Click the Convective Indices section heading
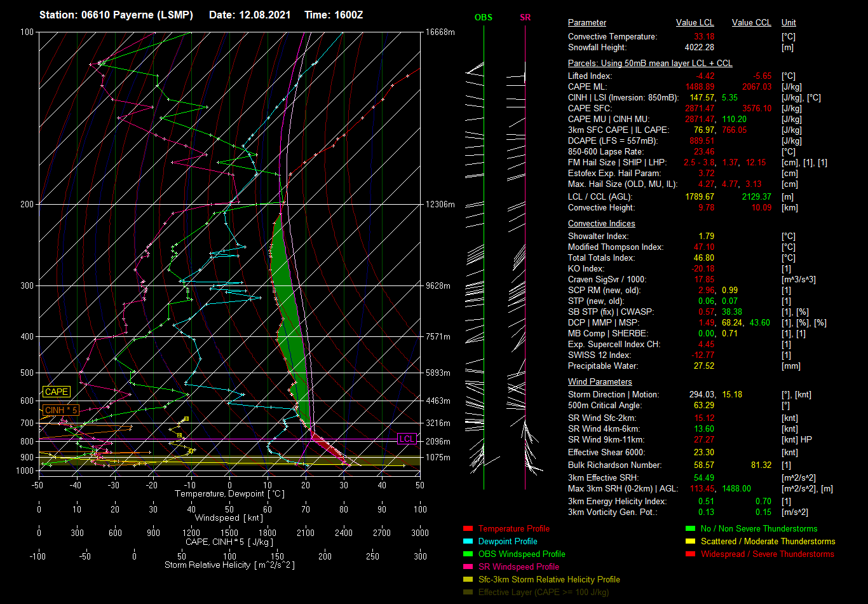Screen dimensions: 868x604 point(601,224)
